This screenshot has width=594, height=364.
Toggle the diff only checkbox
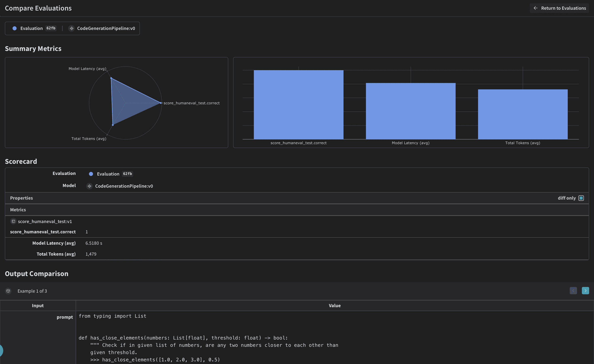(x=581, y=198)
